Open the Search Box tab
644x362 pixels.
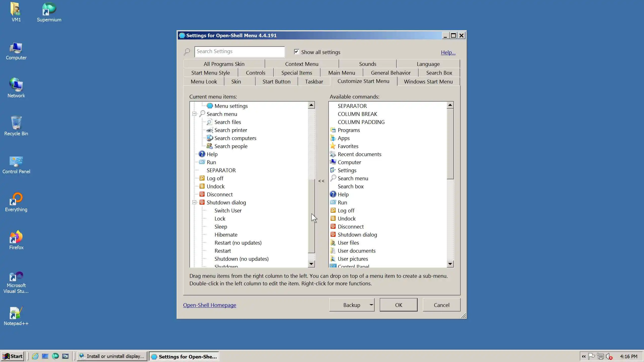tap(439, 73)
